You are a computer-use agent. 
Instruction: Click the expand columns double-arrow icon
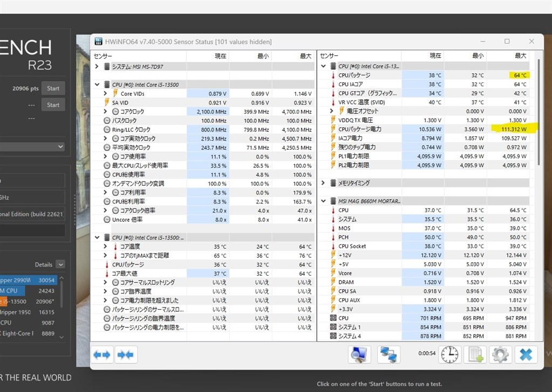[102, 354]
